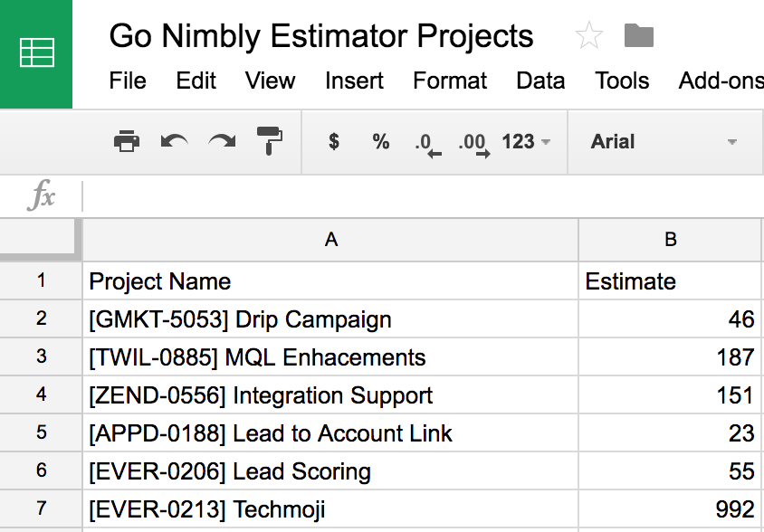This screenshot has height=532, width=764.
Task: Click the move to folder icon
Action: coord(639,36)
